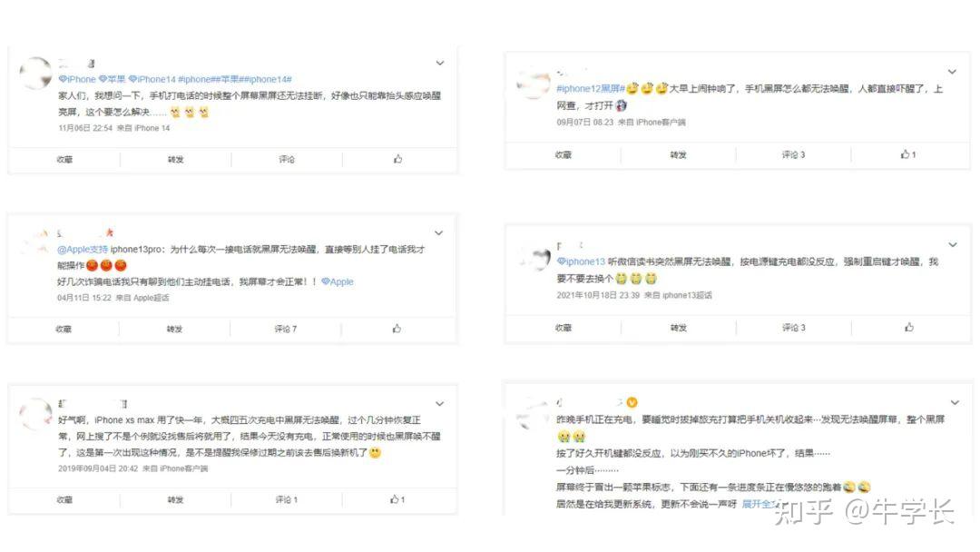Click the timestamp 04月11日 15:22
Screen dimensions: 980x552
pyautogui.click(x=83, y=298)
